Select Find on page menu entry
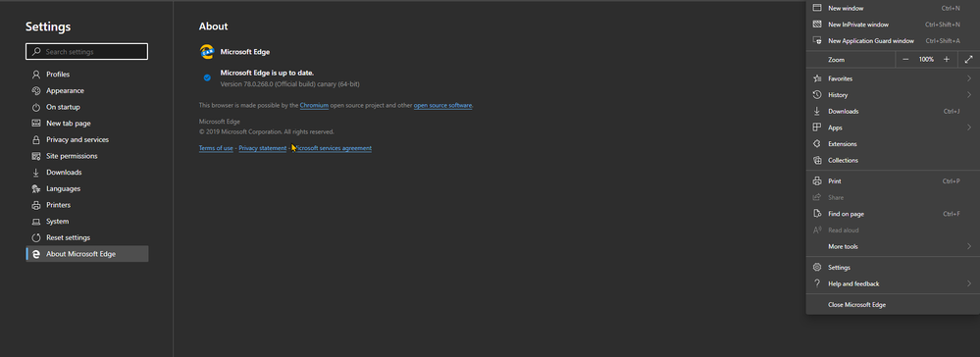Image resolution: width=980 pixels, height=357 pixels. pyautogui.click(x=893, y=214)
